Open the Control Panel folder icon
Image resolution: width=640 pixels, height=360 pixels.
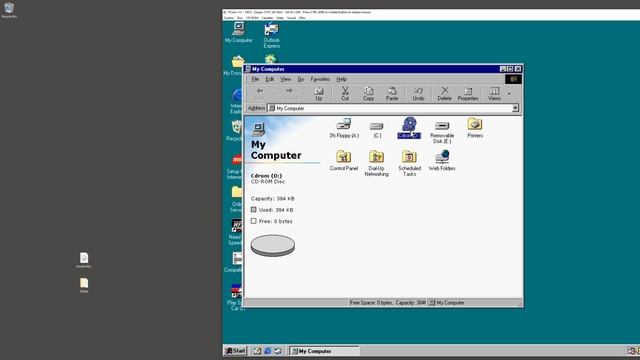pos(344,160)
